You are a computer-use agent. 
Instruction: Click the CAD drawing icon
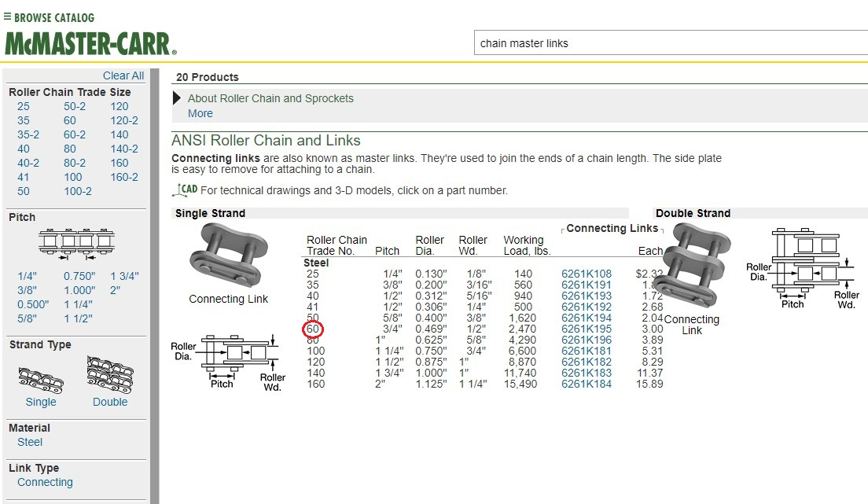click(x=185, y=190)
